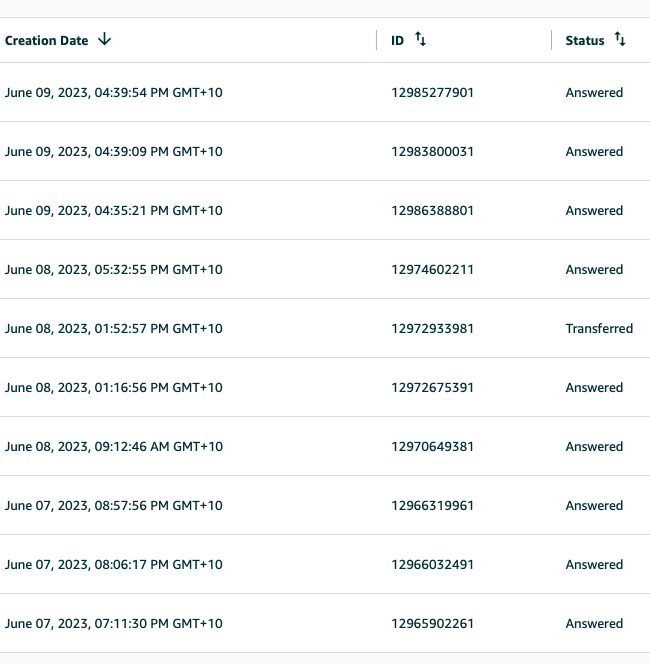Select row dated June 07, 2023, 07:11:30 PM
Viewport: 650px width, 664px height.
click(325, 623)
